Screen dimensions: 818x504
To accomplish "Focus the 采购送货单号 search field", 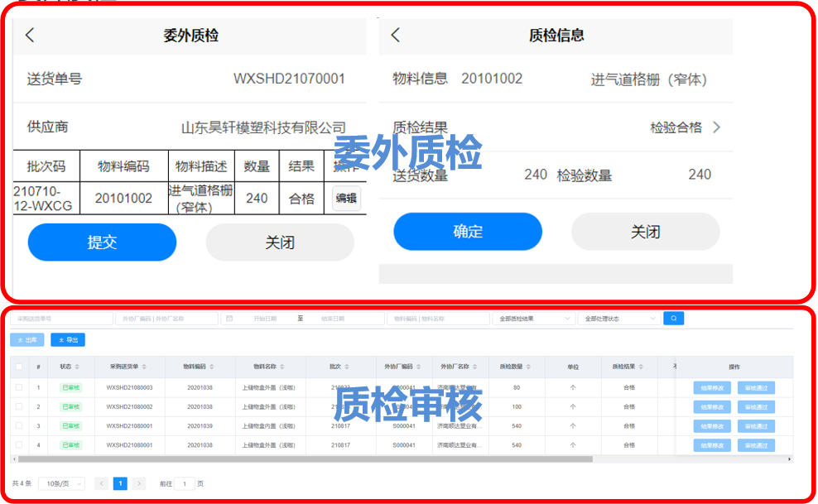I will tap(62, 319).
